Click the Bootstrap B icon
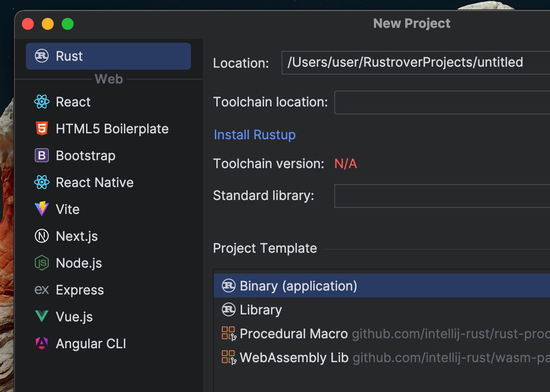The height and width of the screenshot is (392, 550). pyautogui.click(x=41, y=156)
